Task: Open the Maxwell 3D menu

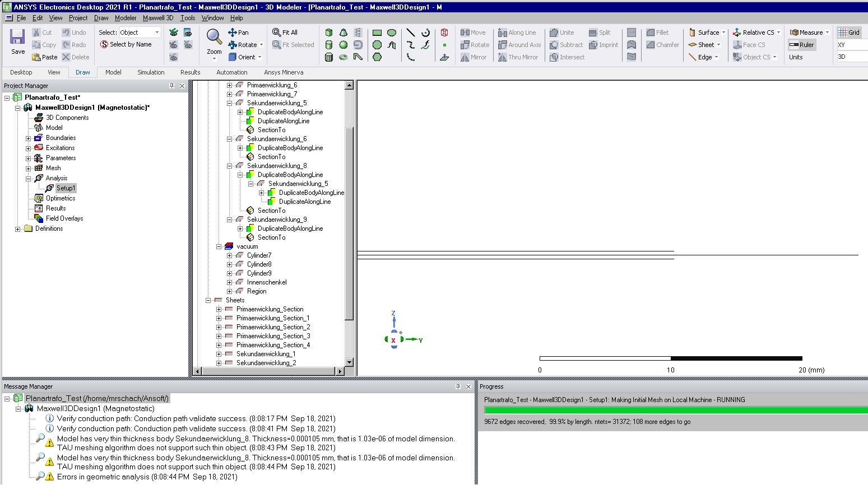Action: [x=158, y=18]
